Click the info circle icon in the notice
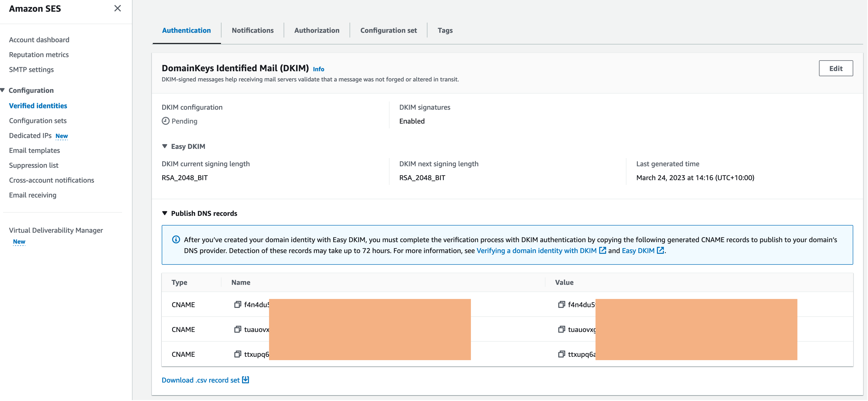 coord(176,240)
